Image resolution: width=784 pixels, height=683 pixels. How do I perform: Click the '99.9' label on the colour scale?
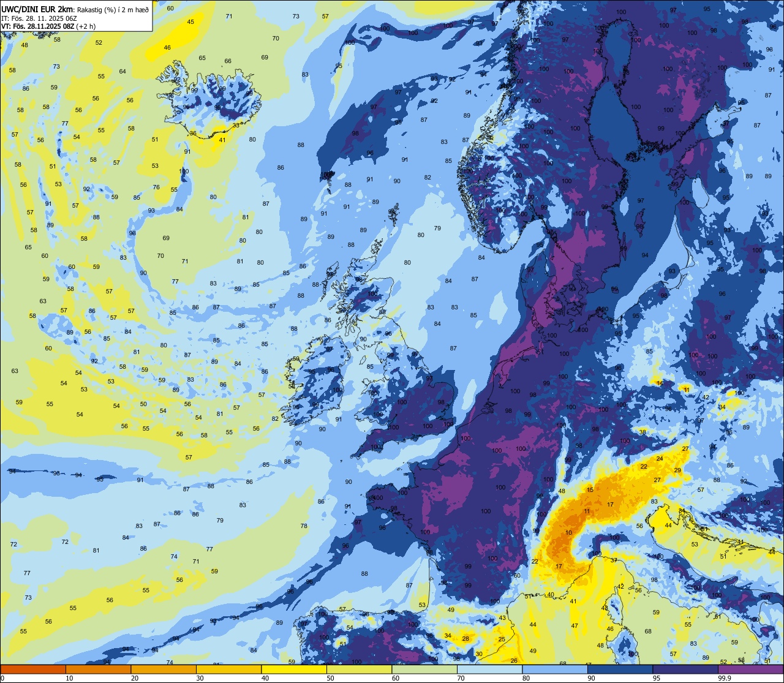pyautogui.click(x=725, y=678)
